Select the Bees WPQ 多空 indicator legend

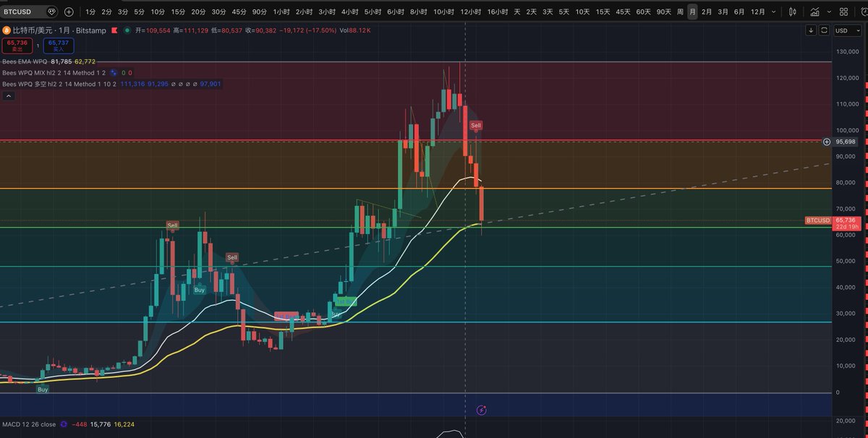[x=60, y=84]
